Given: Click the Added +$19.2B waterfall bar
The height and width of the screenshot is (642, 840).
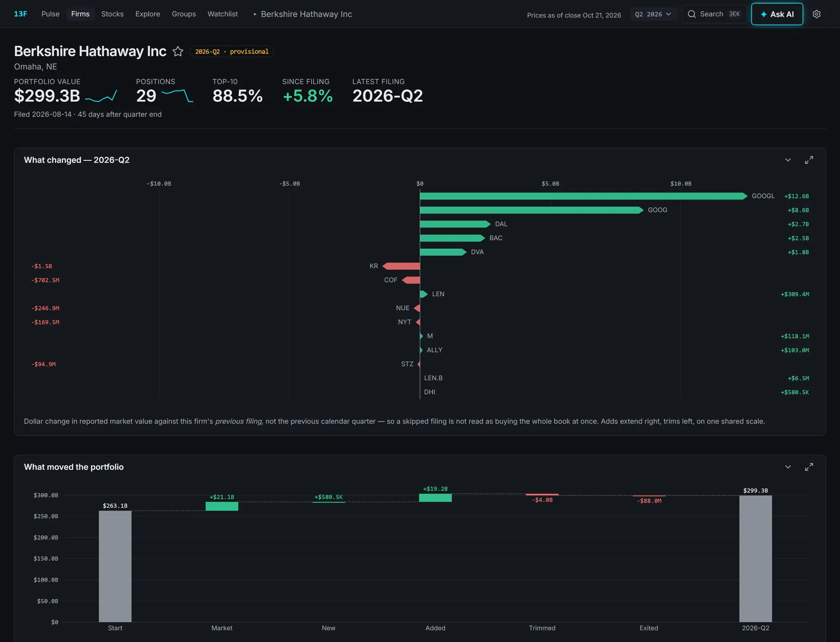Looking at the screenshot, I should click(435, 498).
